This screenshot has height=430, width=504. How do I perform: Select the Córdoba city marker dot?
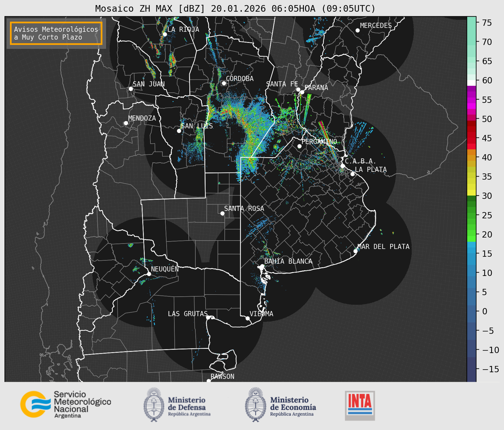pyautogui.click(x=224, y=83)
